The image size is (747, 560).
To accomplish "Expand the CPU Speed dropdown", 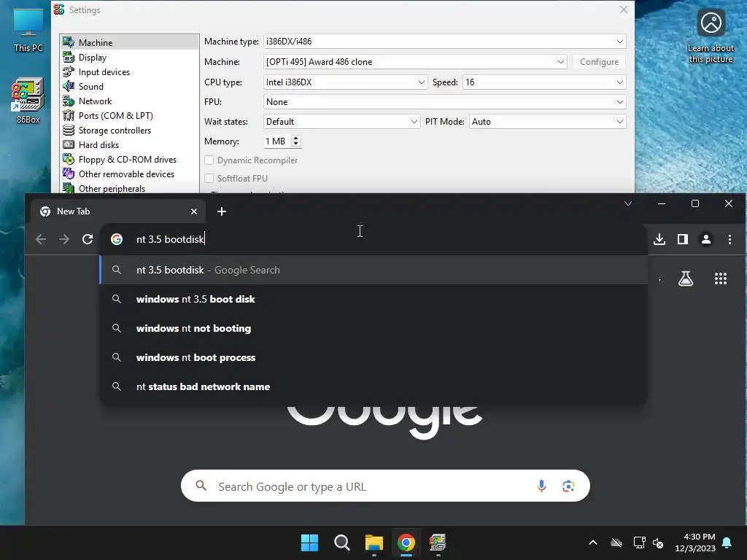I will pyautogui.click(x=544, y=82).
